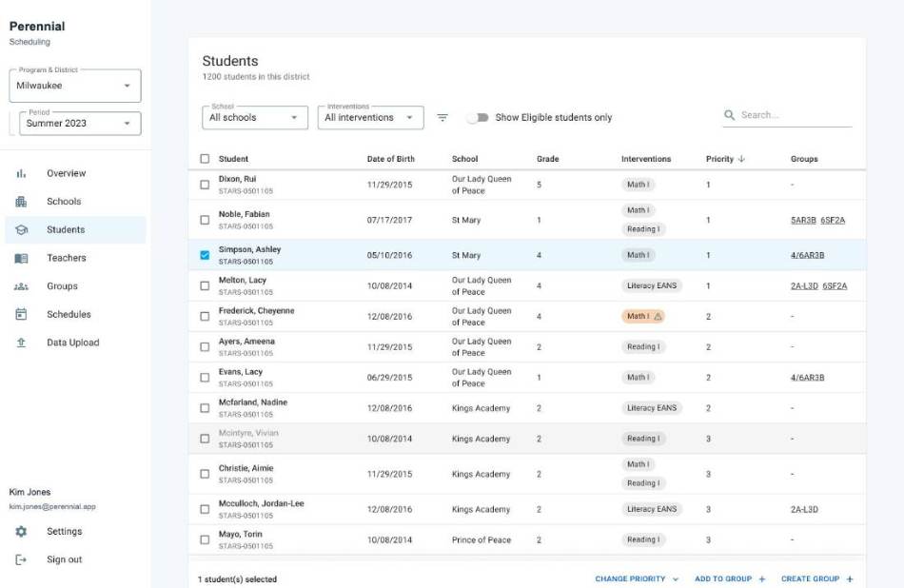The height and width of the screenshot is (588, 904).
Task: Click the Teachers book icon
Action: [x=21, y=258]
